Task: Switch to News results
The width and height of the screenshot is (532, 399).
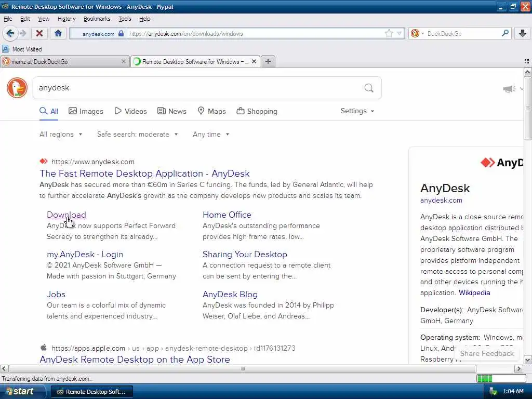Action: point(172,111)
